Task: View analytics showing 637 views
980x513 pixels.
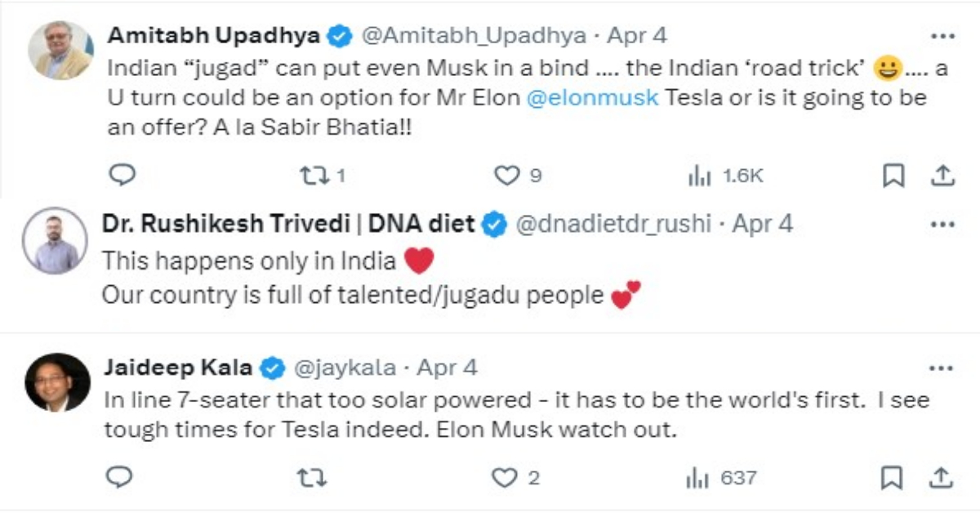Action: (x=723, y=477)
